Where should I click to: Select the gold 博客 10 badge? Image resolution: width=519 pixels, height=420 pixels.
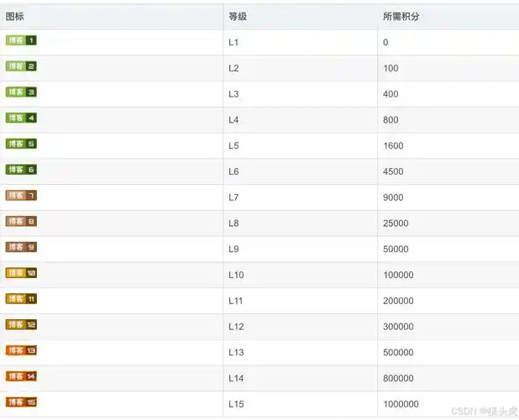click(x=21, y=273)
